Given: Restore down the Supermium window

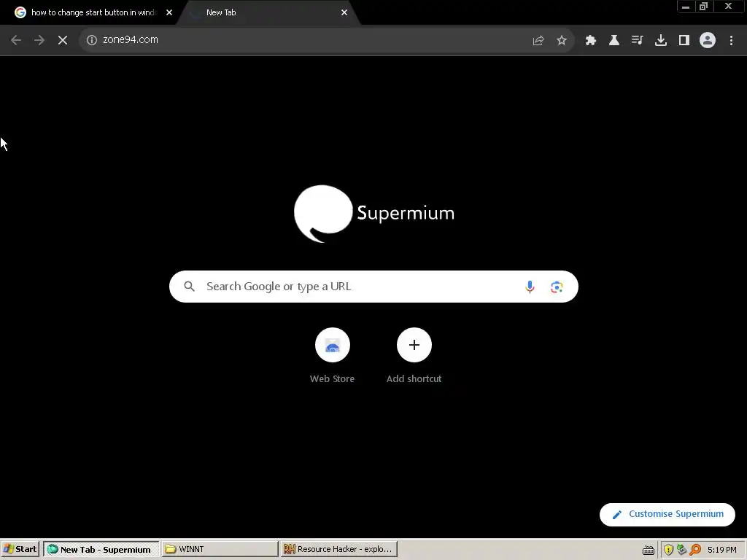Looking at the screenshot, I should coord(704,7).
